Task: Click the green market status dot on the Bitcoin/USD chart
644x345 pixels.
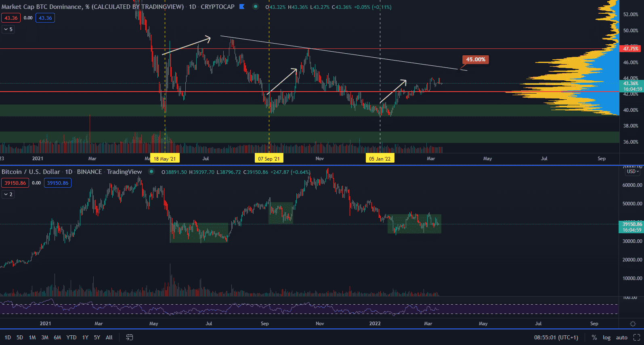Action: click(151, 171)
